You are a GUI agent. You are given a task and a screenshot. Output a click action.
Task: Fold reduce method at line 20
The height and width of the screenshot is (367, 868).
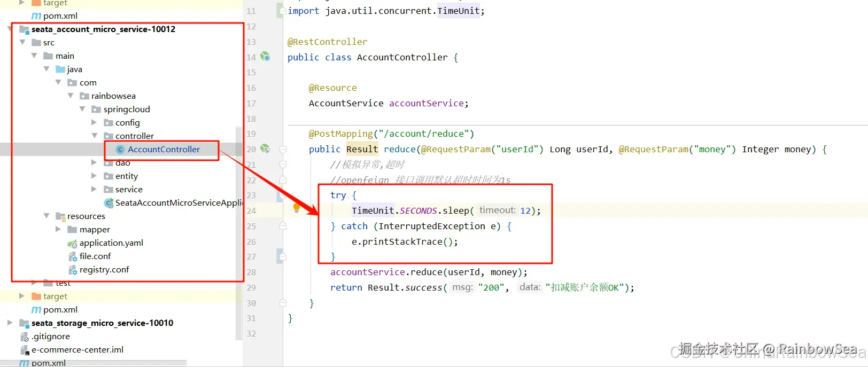[x=283, y=149]
